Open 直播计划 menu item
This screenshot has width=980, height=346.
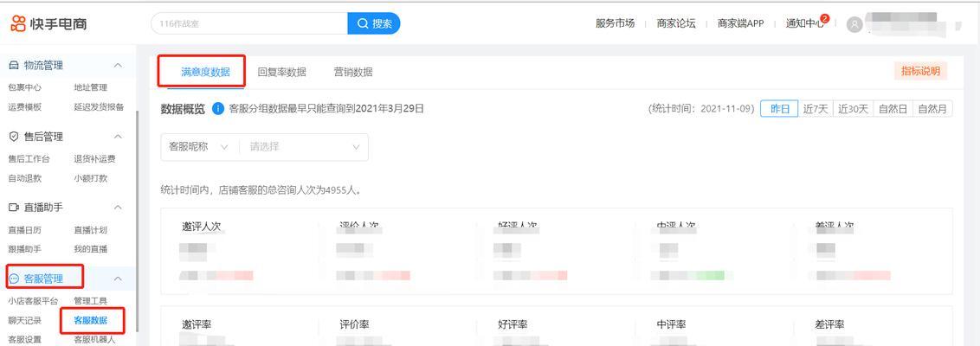[x=91, y=230]
